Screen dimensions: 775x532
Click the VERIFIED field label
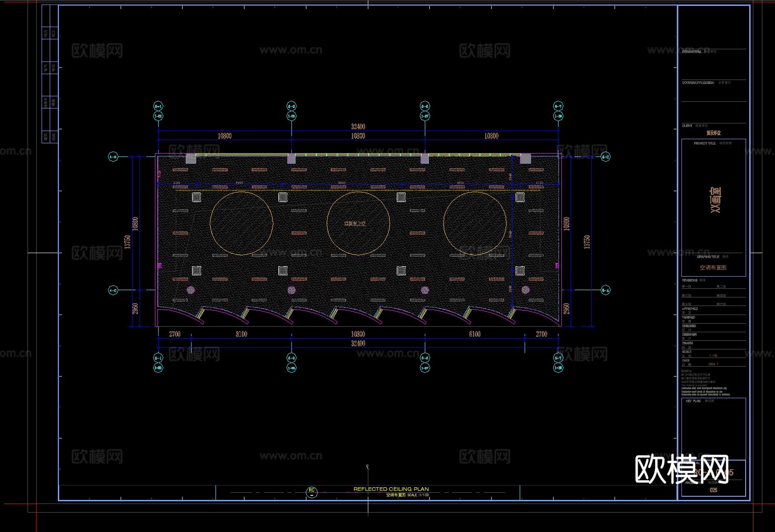pyautogui.click(x=689, y=317)
